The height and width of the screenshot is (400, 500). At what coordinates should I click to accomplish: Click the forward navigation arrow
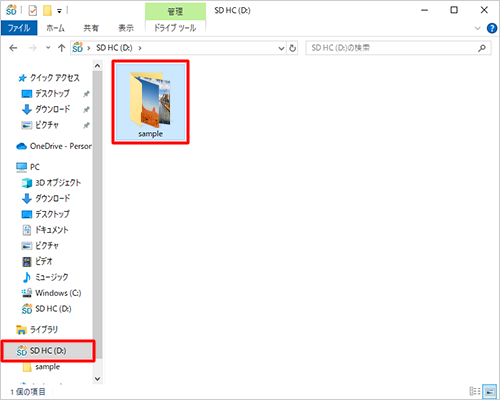click(32, 48)
